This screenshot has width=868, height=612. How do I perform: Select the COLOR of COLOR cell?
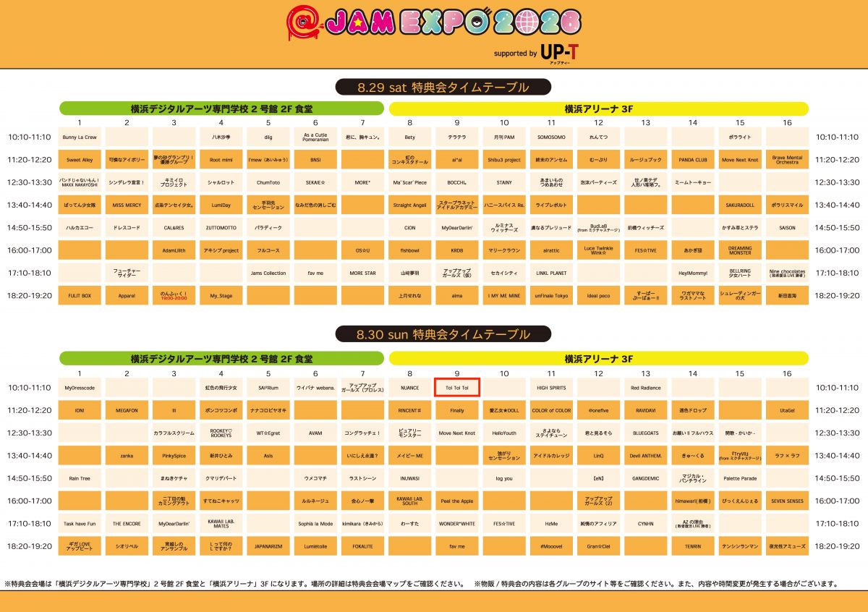tap(551, 411)
